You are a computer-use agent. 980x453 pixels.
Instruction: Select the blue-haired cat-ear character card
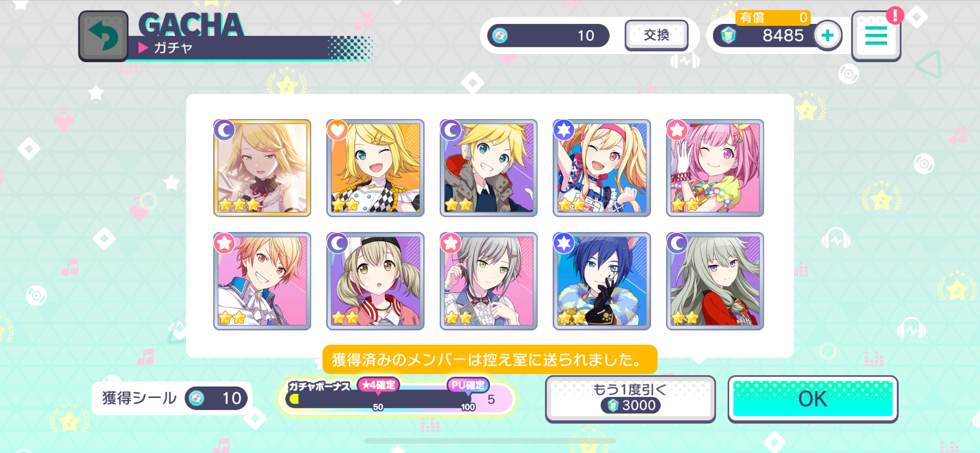[601, 281]
